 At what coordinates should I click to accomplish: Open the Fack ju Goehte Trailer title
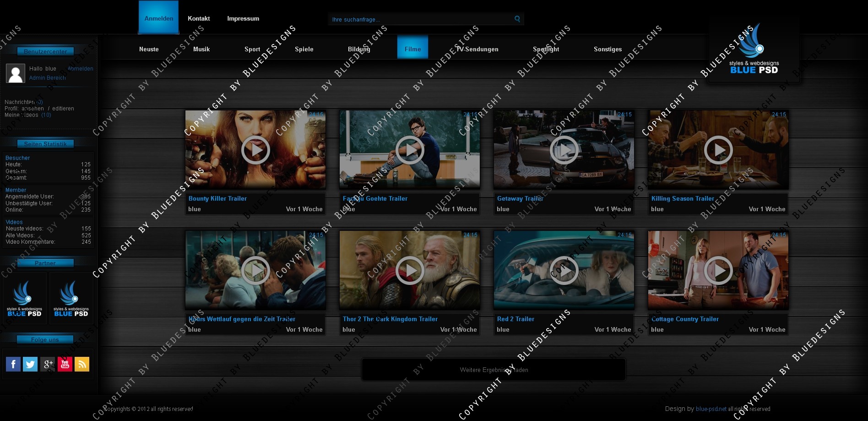tap(375, 198)
